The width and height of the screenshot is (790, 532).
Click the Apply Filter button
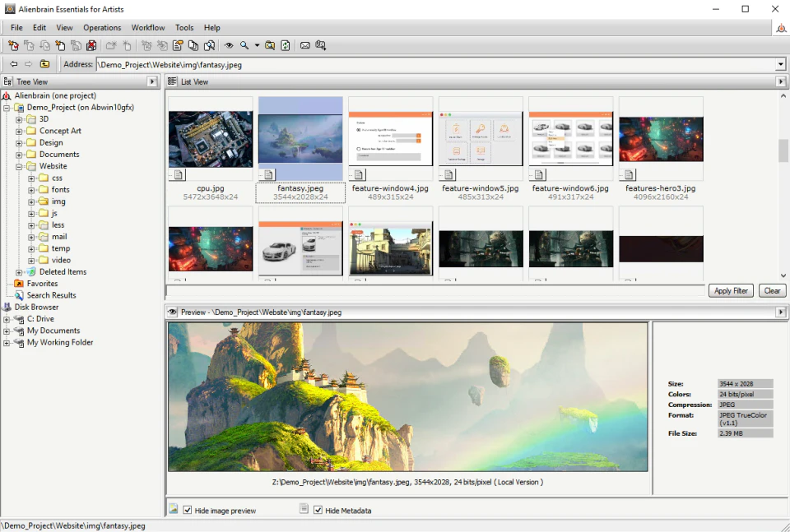pos(731,290)
